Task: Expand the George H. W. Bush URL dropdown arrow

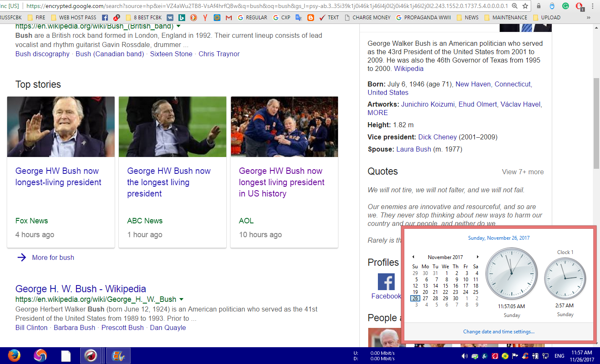Action: [181, 299]
